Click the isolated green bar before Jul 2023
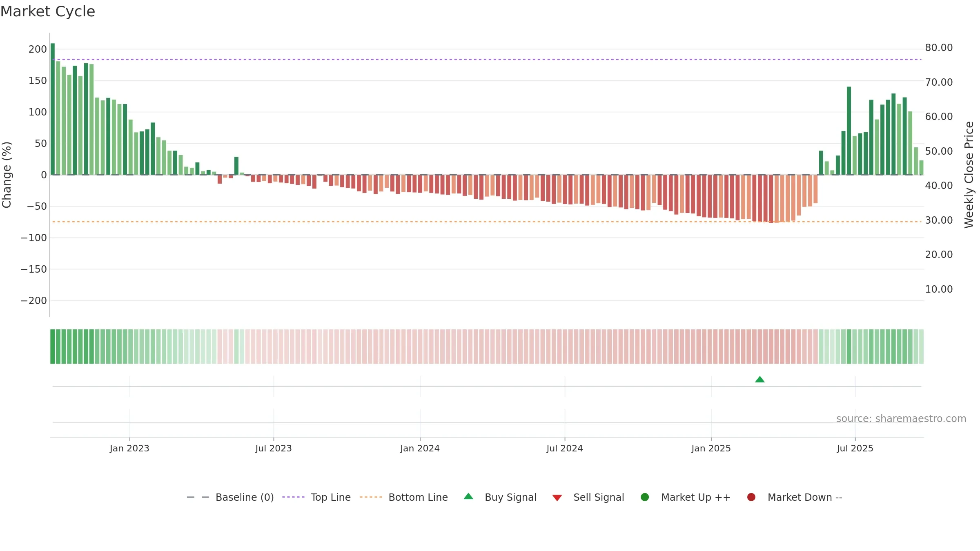This screenshot has height=551, width=980. pyautogui.click(x=236, y=166)
